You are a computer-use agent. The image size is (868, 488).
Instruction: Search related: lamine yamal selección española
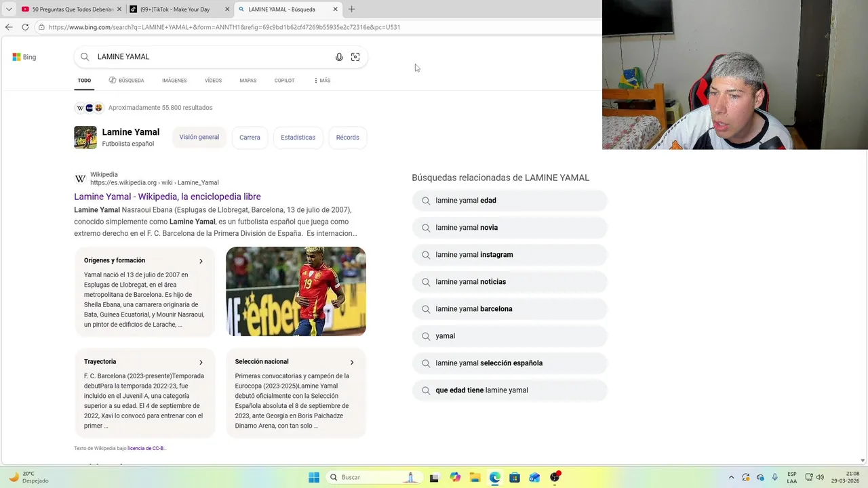(x=509, y=363)
